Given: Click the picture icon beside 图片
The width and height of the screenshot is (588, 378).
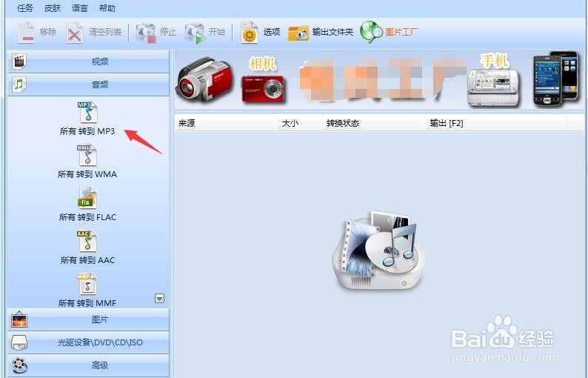Looking at the screenshot, I should (19, 319).
